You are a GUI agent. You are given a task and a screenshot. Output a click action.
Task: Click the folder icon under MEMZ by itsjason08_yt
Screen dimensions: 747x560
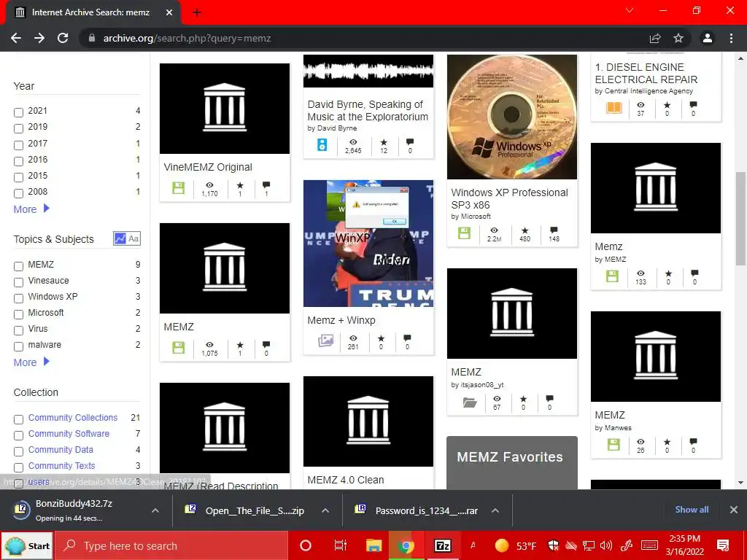click(x=470, y=402)
